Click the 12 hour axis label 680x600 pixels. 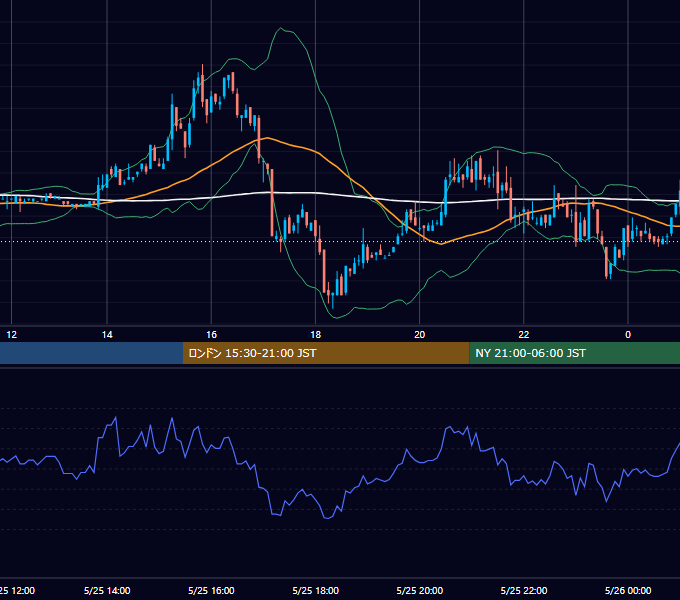point(12,335)
